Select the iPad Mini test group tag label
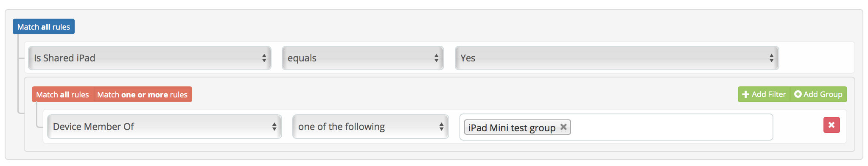Screen dimensions: 868x166 point(512,127)
